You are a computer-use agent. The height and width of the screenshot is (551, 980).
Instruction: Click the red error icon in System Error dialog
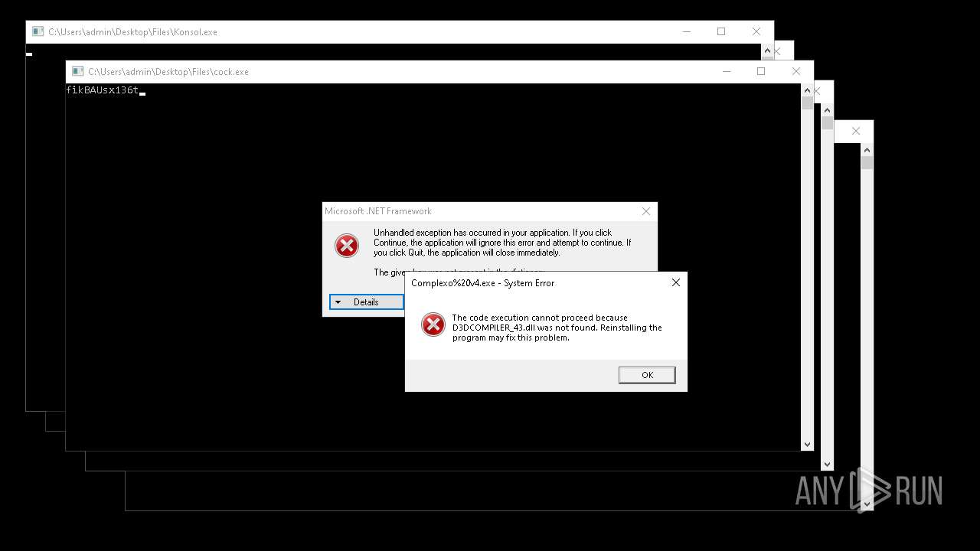(433, 324)
